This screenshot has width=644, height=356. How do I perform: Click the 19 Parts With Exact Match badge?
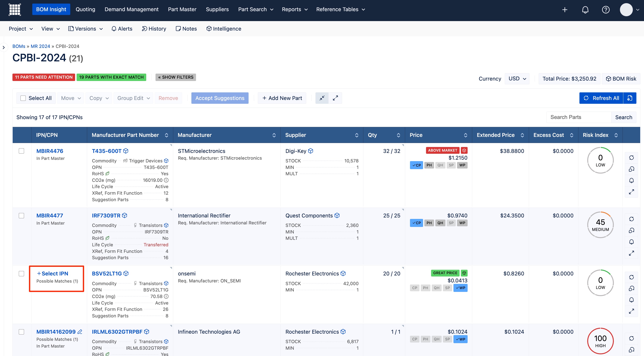pos(111,77)
